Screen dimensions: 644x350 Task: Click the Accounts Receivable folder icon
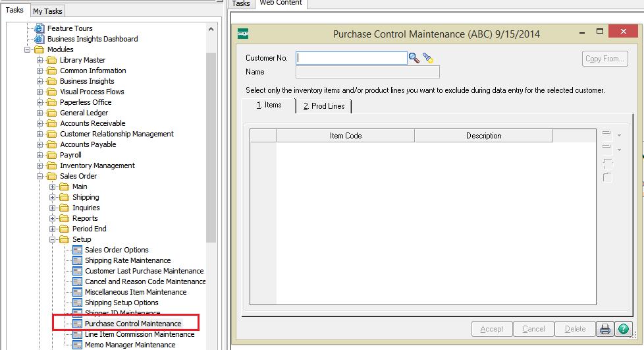pyautogui.click(x=52, y=123)
